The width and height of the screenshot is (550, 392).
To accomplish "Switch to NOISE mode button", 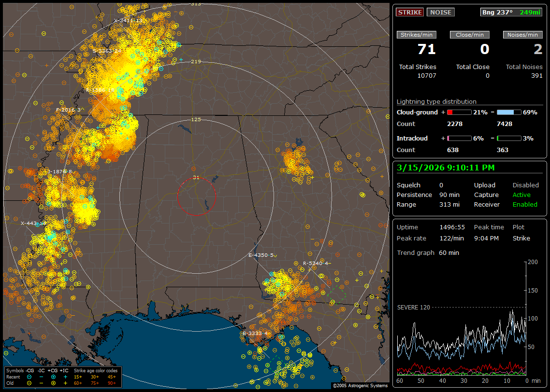I will (440, 12).
